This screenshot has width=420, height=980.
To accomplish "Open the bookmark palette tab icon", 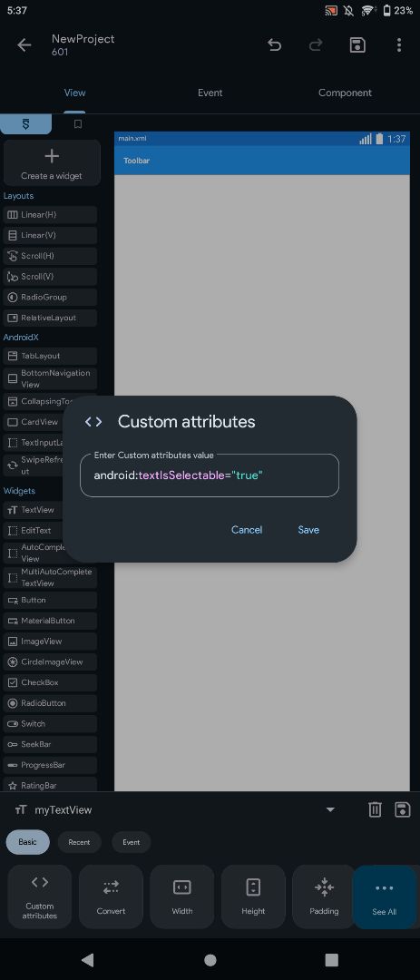I will (x=78, y=123).
